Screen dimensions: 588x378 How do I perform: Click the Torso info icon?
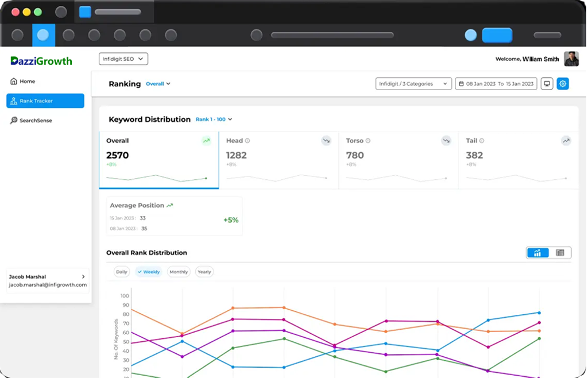(x=368, y=141)
